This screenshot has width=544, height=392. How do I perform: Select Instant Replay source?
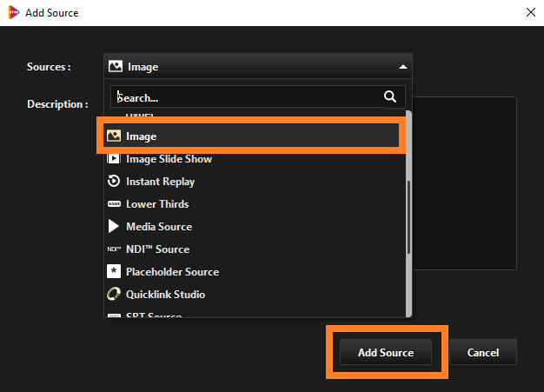pyautogui.click(x=255, y=182)
